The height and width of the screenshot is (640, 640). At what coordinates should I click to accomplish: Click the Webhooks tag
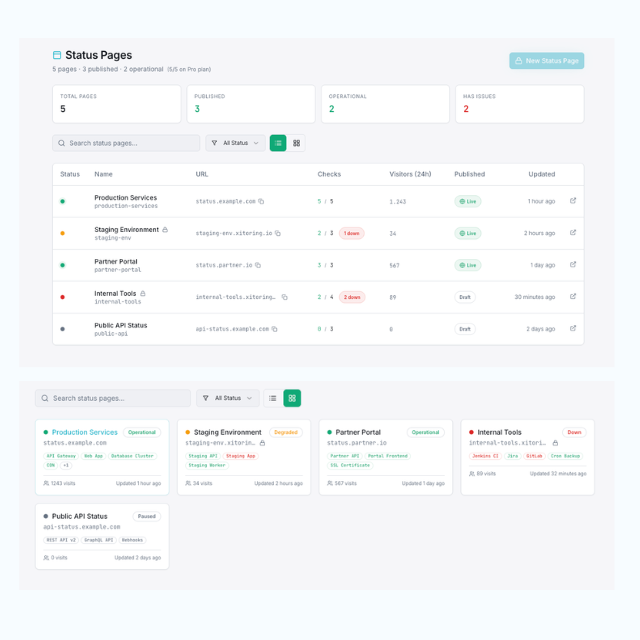(x=132, y=540)
